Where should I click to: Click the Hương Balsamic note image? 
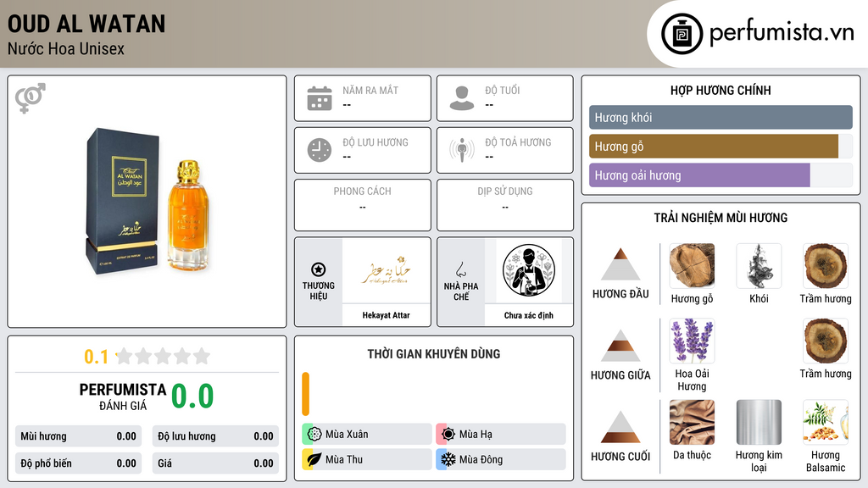click(x=826, y=422)
